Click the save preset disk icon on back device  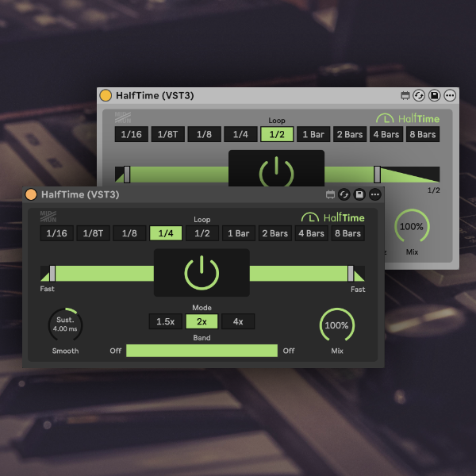click(435, 95)
